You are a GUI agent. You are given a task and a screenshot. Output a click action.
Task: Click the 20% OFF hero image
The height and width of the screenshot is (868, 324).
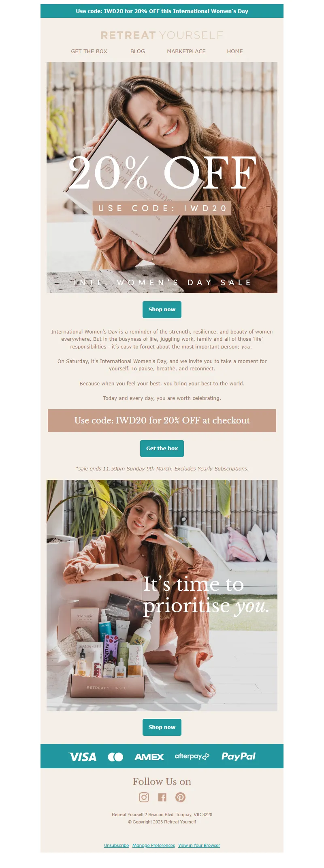162,177
